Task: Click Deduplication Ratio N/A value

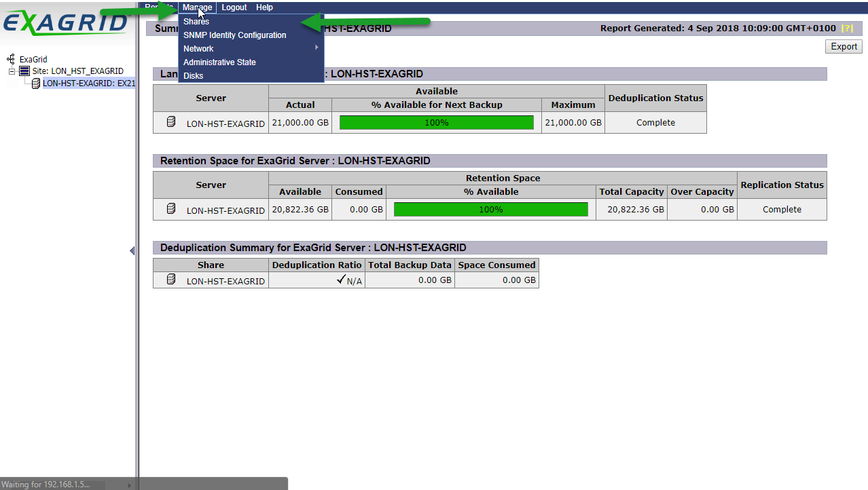Action: (x=354, y=281)
